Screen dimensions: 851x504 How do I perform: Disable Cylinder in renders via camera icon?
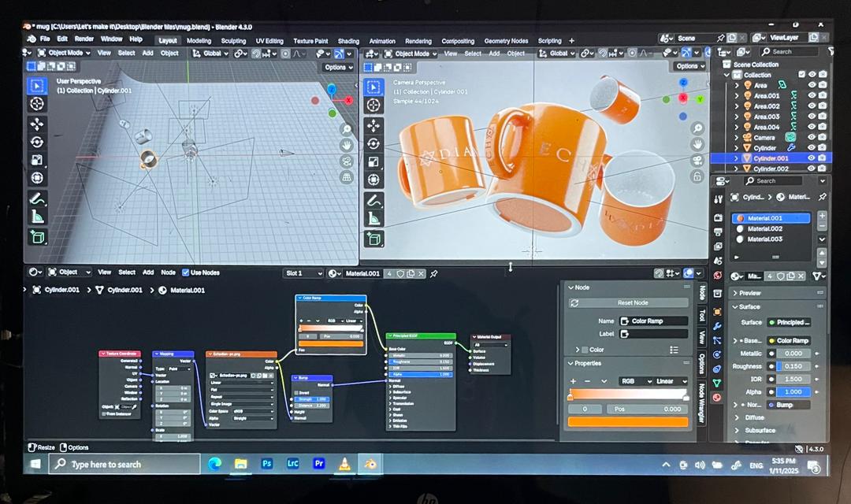823,147
